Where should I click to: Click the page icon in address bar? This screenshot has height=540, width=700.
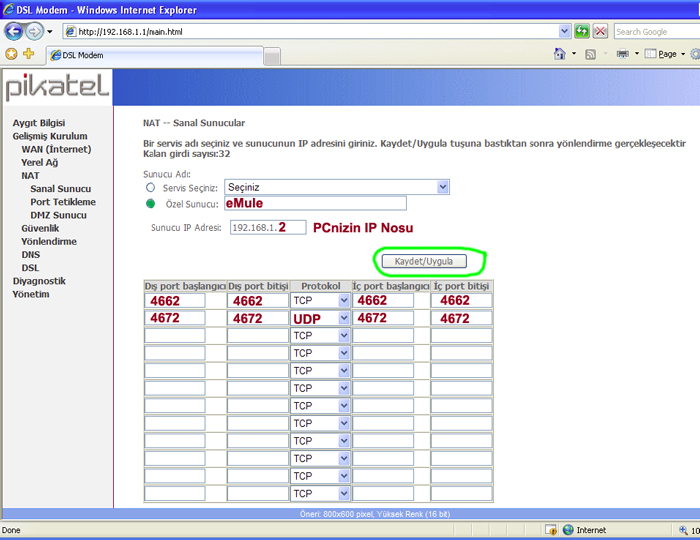point(71,32)
